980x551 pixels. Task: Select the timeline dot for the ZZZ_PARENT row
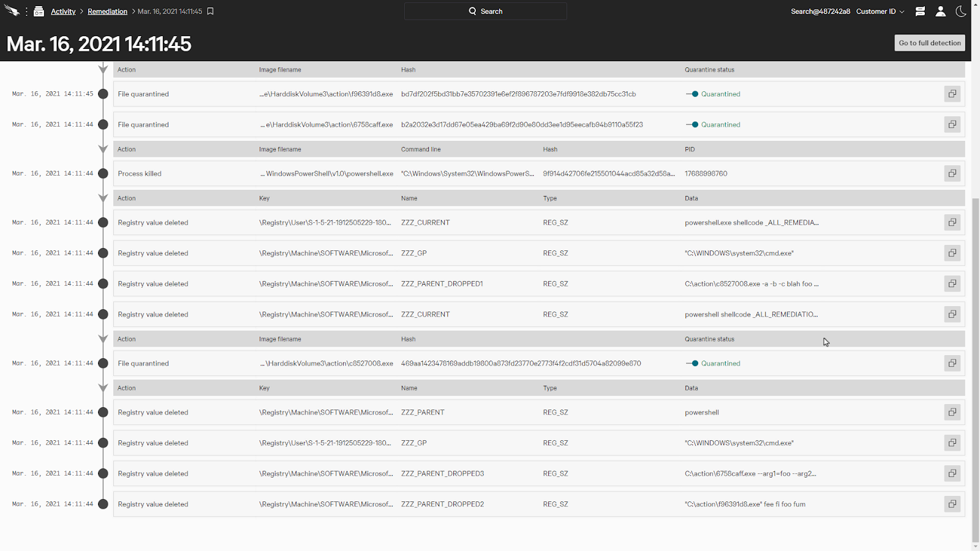[x=103, y=412]
